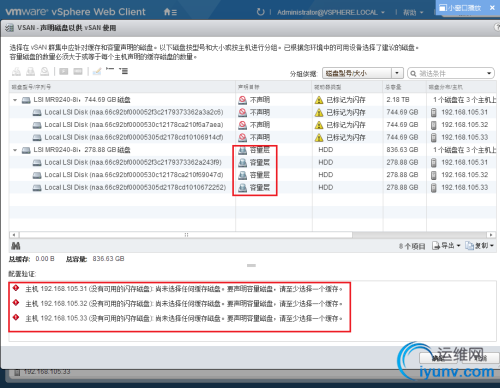Click the table's horizontal scrollbar thumb

tap(186, 235)
